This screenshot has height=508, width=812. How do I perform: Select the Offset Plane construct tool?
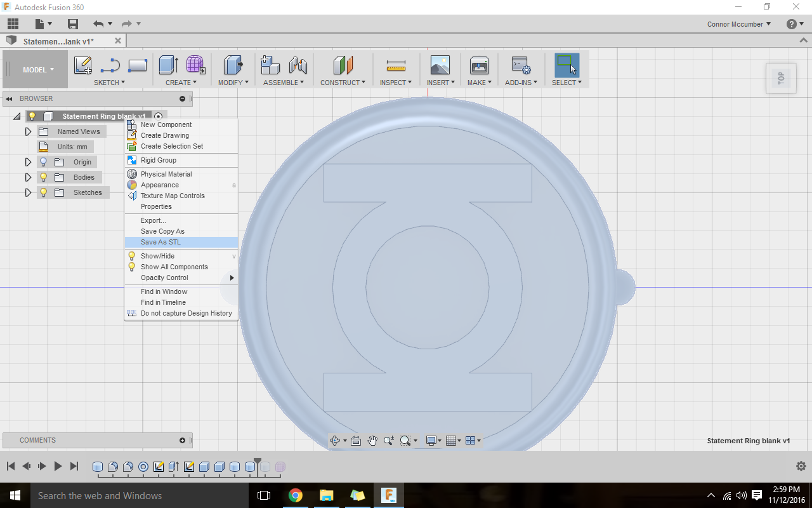[343, 65]
